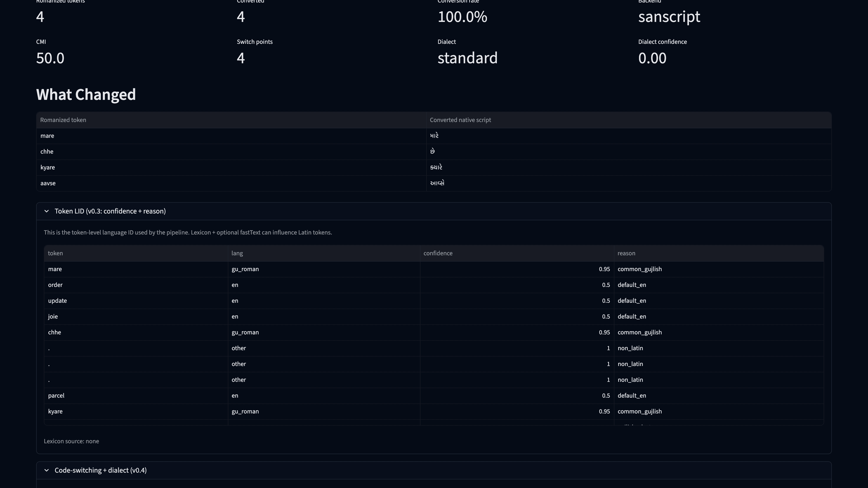Click the Token LID section title

[110, 211]
